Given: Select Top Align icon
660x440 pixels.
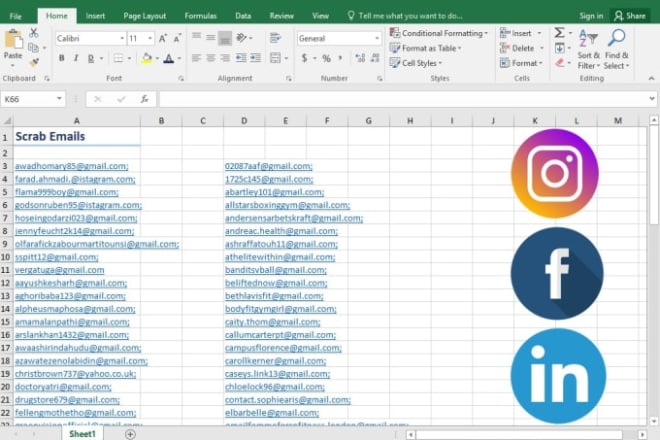Looking at the screenshot, I should (196, 37).
